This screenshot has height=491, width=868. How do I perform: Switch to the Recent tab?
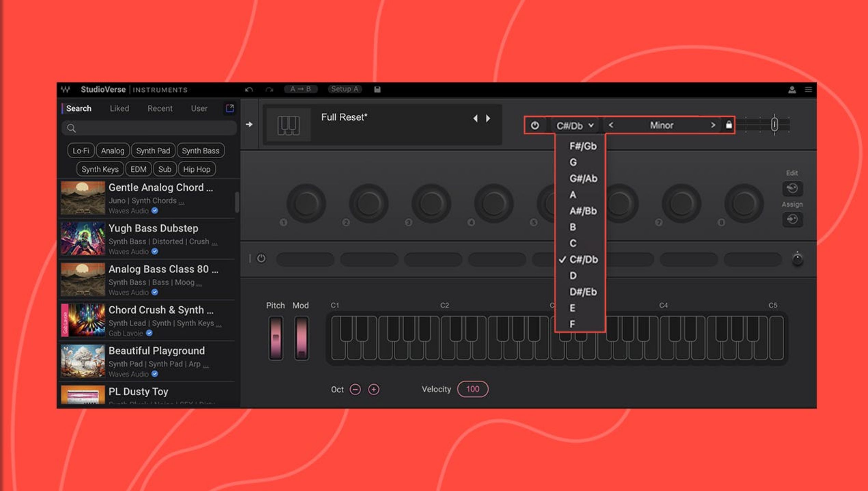pos(160,109)
